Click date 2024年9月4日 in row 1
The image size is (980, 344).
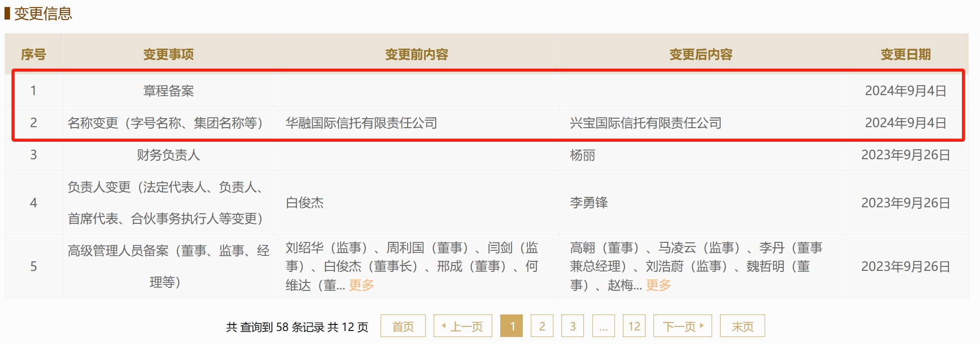pos(906,91)
